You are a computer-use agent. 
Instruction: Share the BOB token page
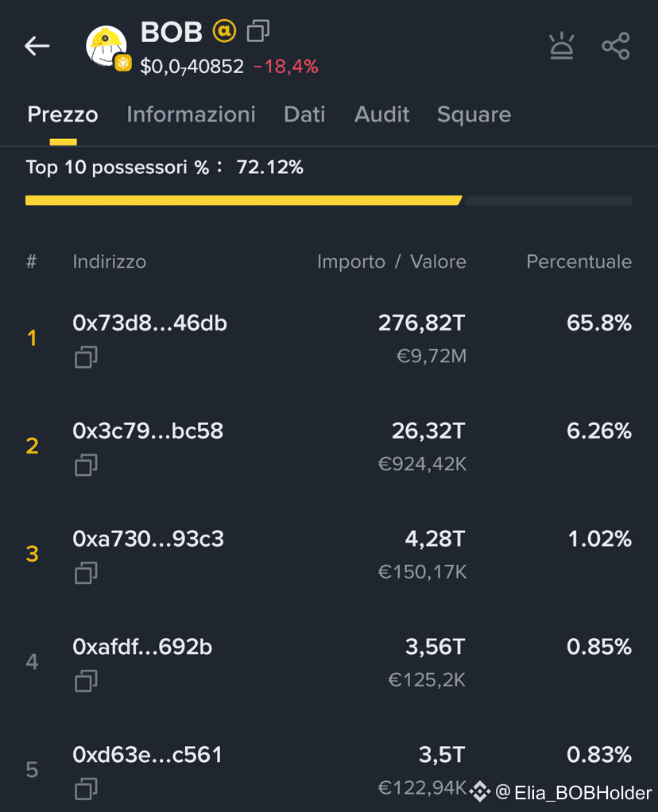(616, 46)
